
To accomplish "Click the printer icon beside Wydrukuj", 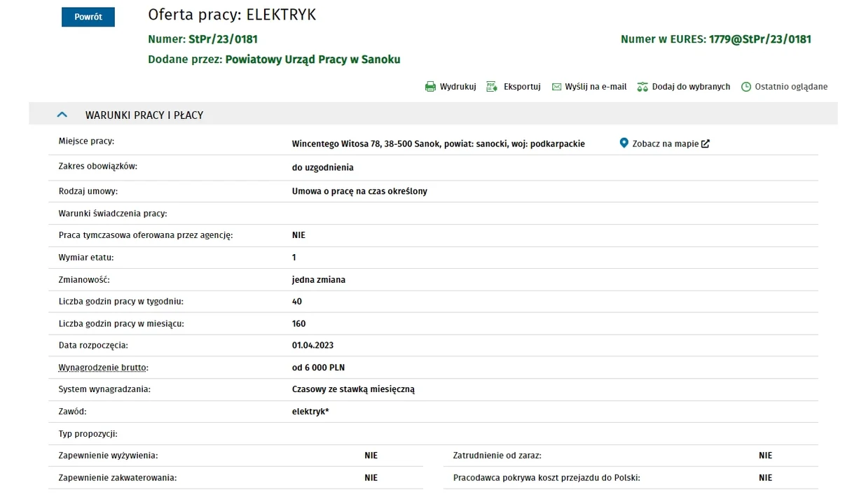I will pyautogui.click(x=430, y=87).
